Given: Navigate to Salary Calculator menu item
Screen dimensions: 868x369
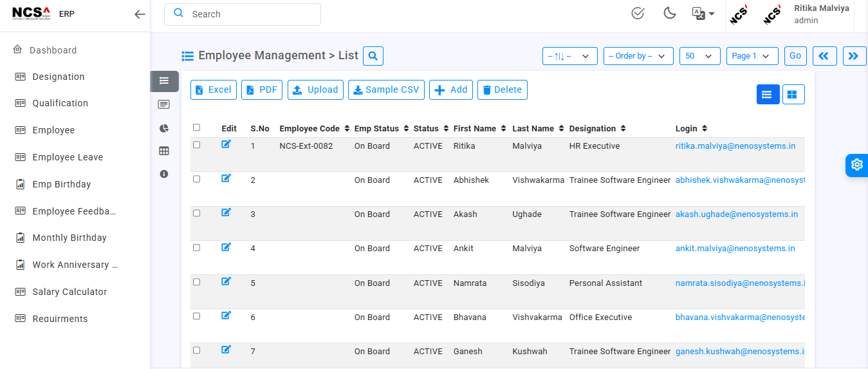Looking at the screenshot, I should click(x=69, y=292).
